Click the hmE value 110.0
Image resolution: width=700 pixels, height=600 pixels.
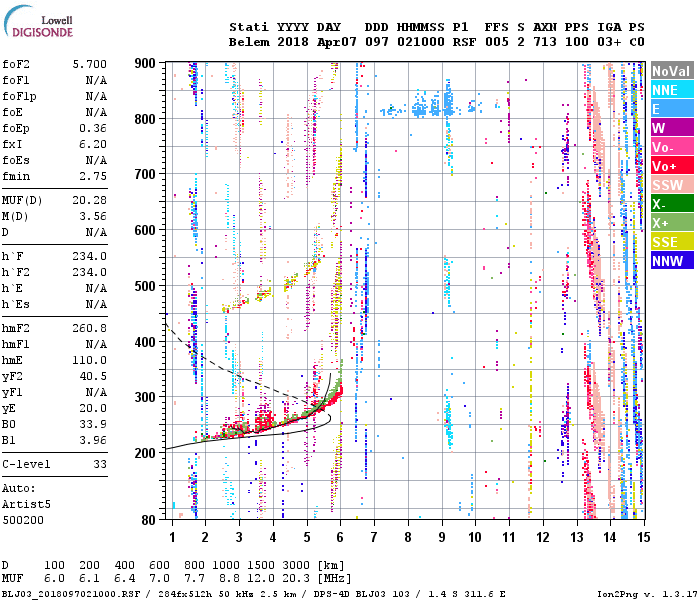90,361
